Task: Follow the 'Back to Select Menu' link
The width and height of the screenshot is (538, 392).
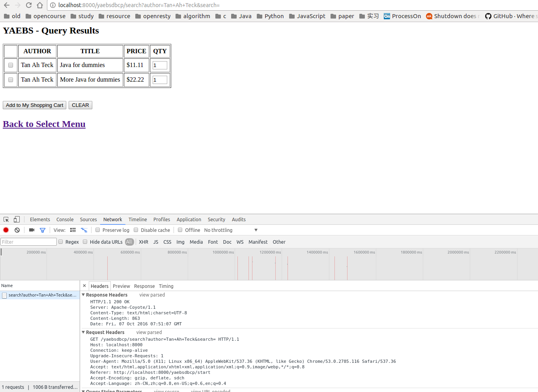Action: pyautogui.click(x=44, y=124)
